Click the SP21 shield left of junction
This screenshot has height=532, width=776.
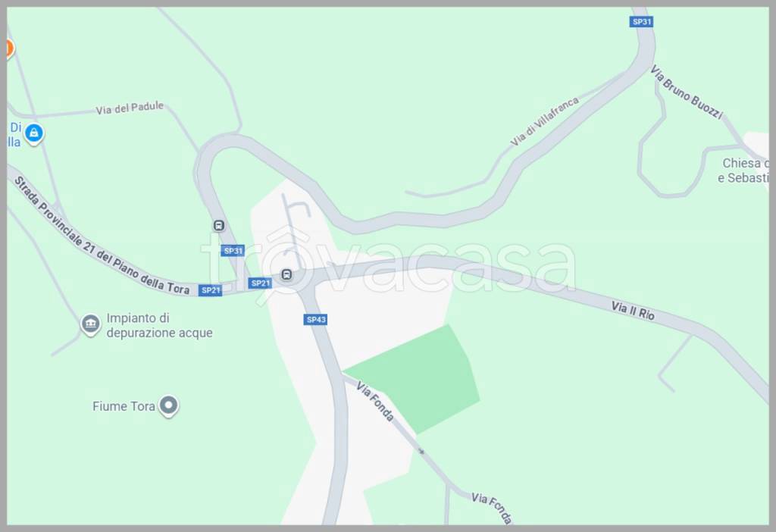click(211, 290)
